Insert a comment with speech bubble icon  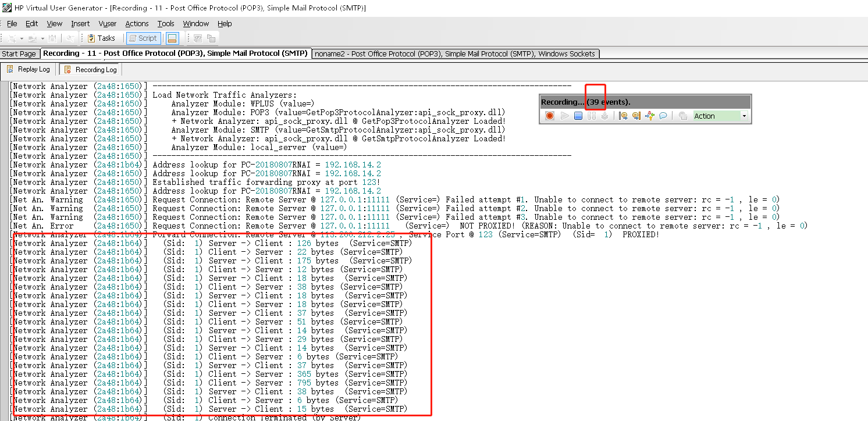663,116
